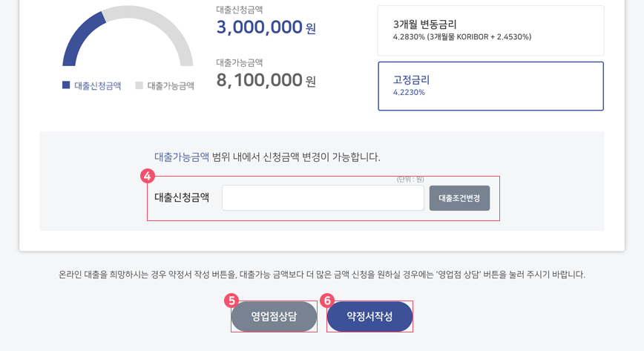Click the (단위 : 원) unit label

point(410,180)
